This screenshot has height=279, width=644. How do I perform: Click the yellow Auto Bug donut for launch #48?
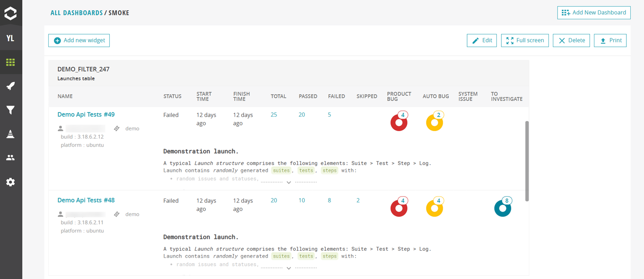pyautogui.click(x=434, y=209)
